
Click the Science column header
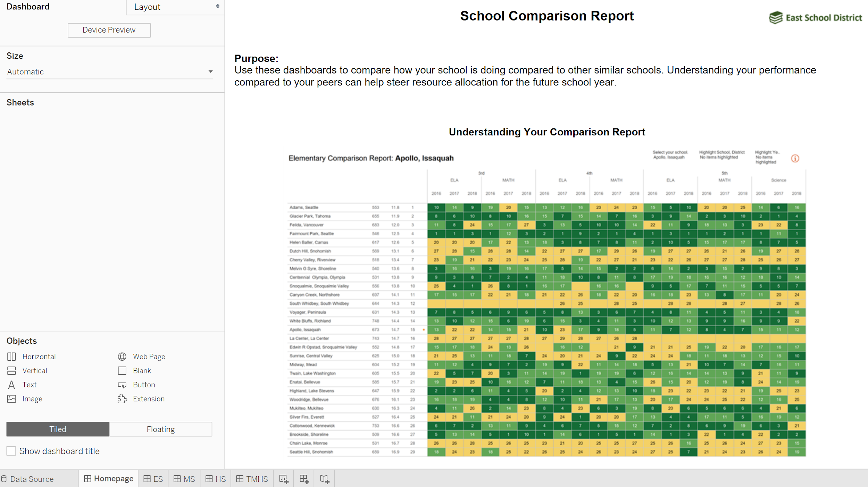(x=778, y=180)
